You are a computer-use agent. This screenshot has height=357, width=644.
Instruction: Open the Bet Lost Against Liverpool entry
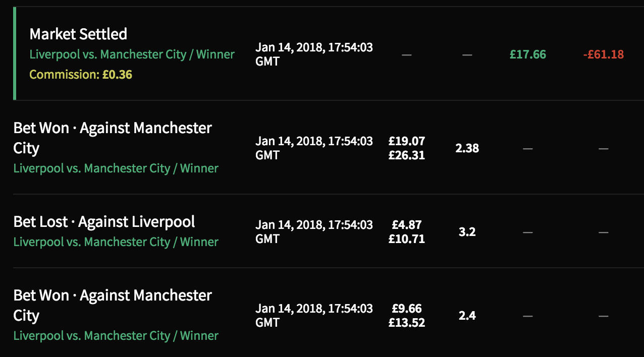(104, 222)
